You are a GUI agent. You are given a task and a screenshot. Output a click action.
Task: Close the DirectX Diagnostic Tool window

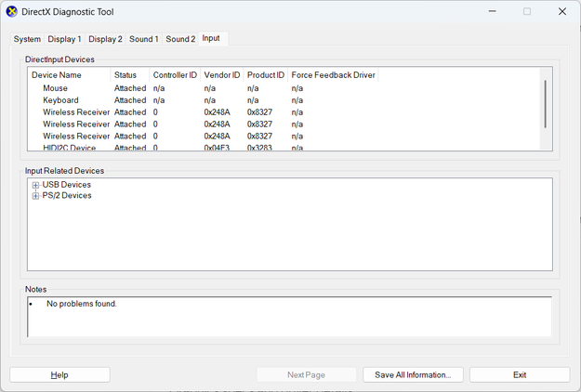pos(562,11)
